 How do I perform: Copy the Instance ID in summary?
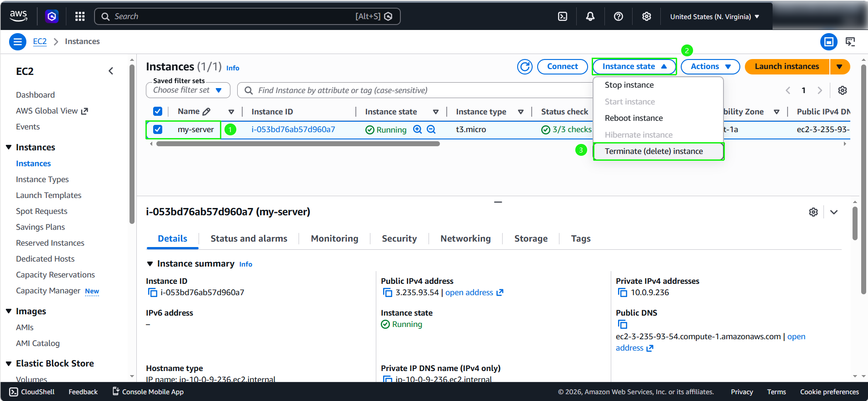point(153,292)
